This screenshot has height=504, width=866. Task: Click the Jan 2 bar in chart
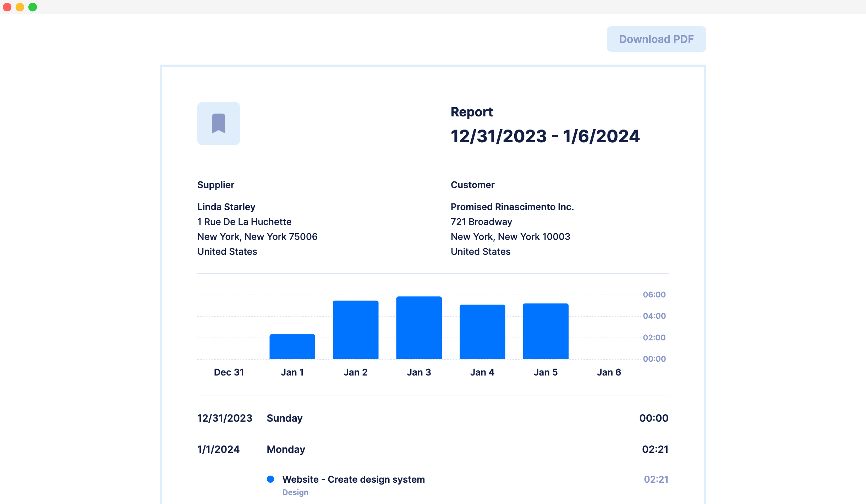pyautogui.click(x=356, y=330)
